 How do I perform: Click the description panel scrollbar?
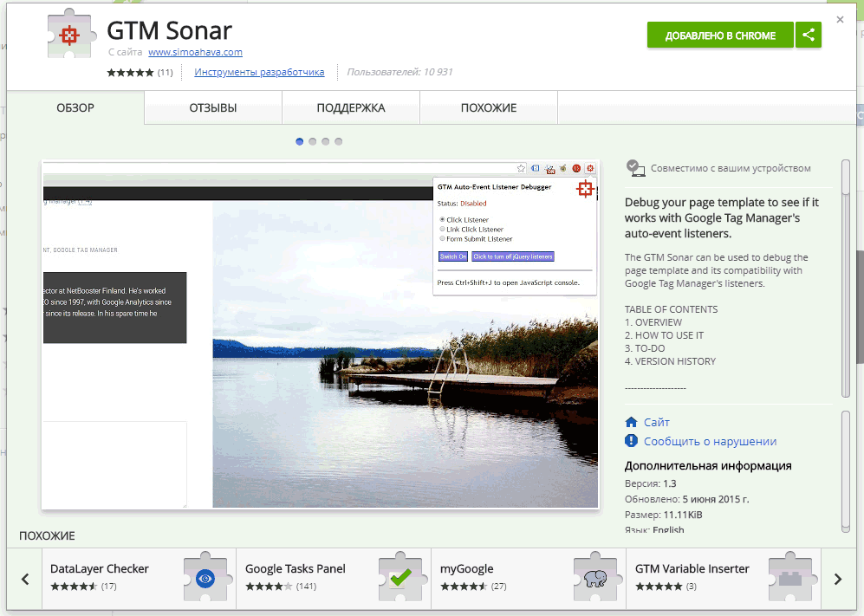pos(846,278)
